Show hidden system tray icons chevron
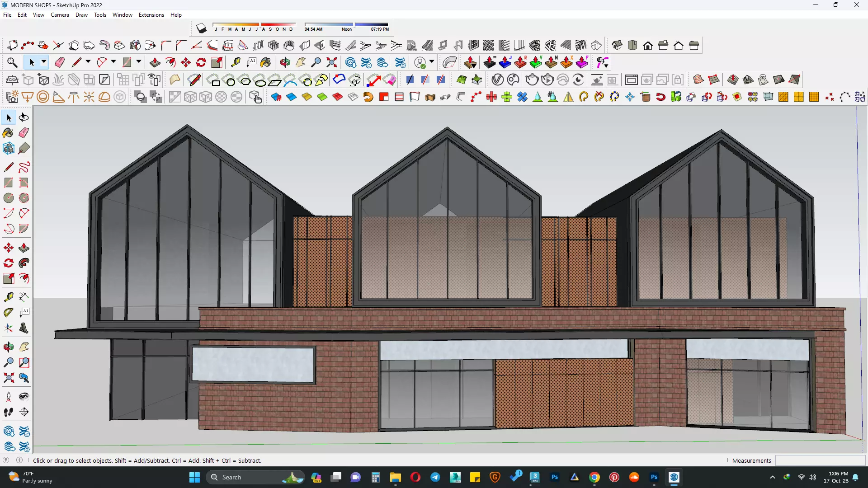Screen dimensions: 868x488 pyautogui.click(x=772, y=477)
